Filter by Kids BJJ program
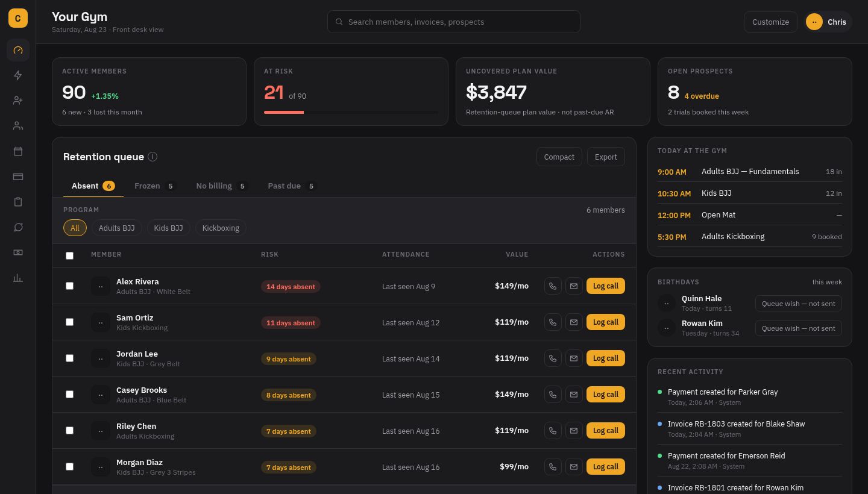This screenshot has width=868, height=494. pyautogui.click(x=169, y=228)
